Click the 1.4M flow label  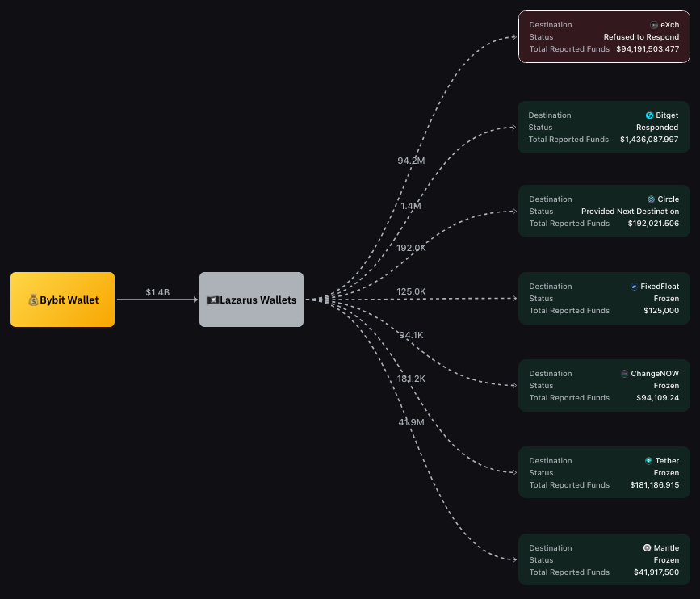(x=411, y=206)
